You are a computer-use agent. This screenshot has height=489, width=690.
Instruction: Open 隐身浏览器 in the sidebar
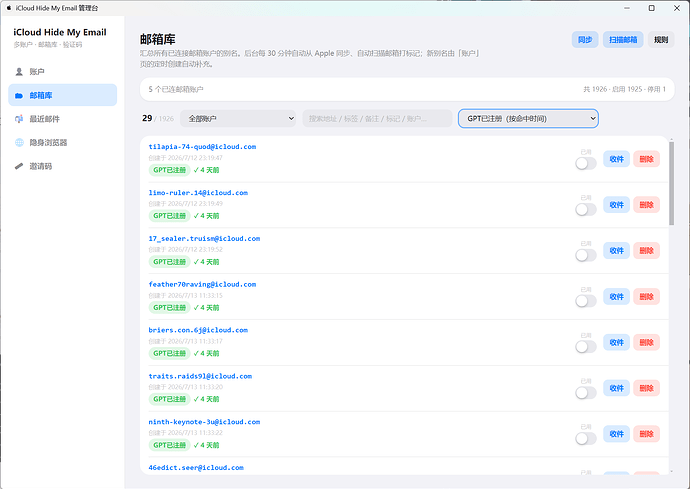62,143
